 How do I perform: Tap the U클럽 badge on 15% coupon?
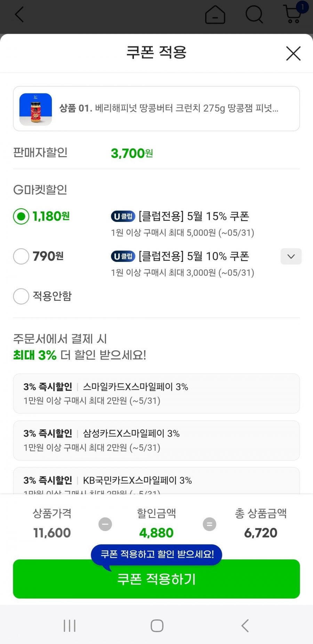tap(123, 216)
